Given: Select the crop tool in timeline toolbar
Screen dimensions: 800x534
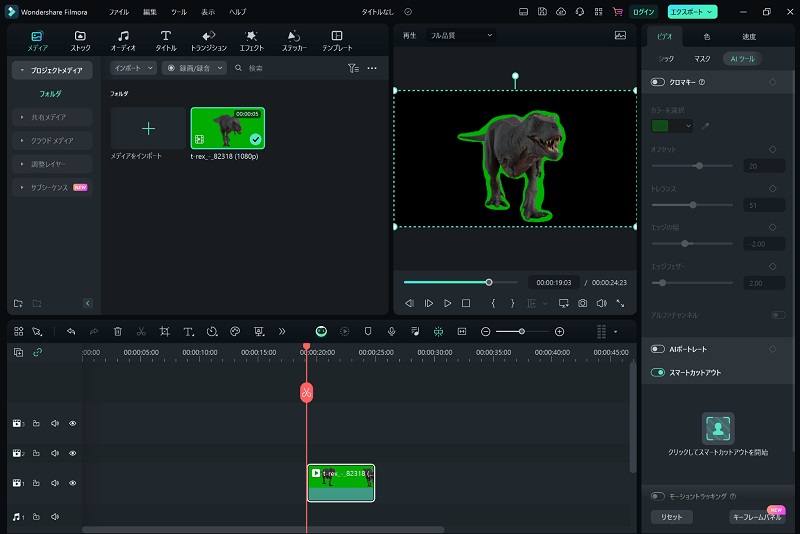Looking at the screenshot, I should 164,331.
